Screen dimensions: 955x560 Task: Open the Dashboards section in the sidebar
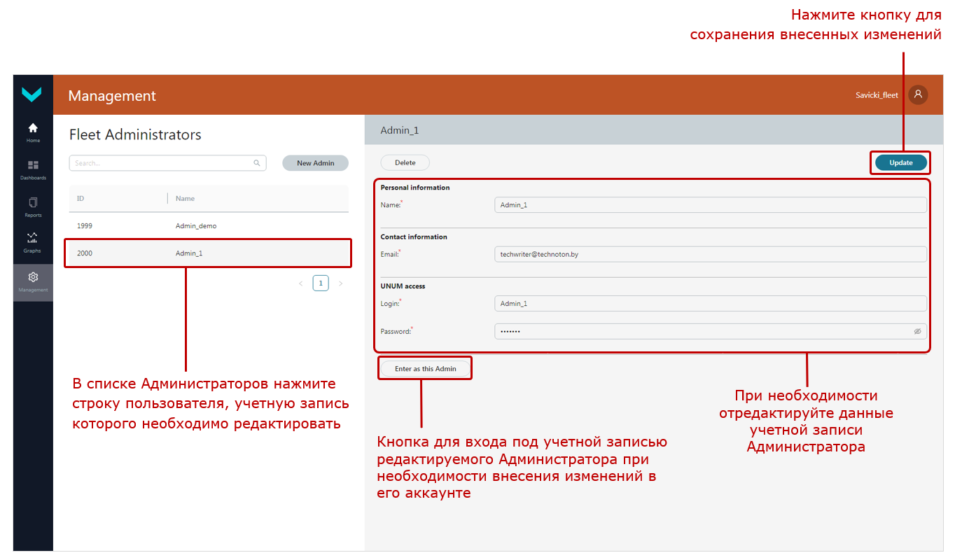[x=32, y=167]
